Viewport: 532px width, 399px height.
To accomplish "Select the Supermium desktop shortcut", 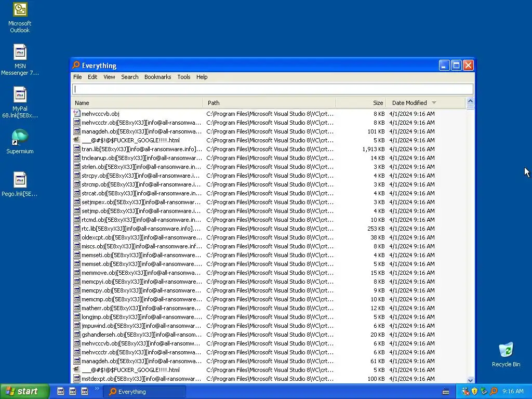I will click(20, 141).
